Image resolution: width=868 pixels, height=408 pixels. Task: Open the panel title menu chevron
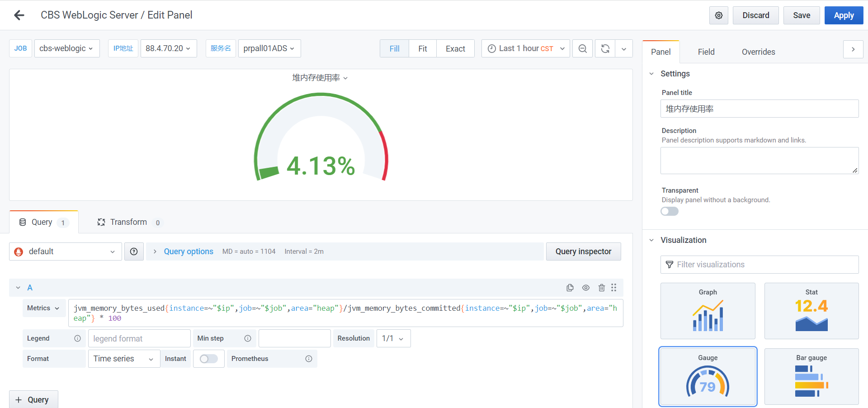tap(345, 78)
